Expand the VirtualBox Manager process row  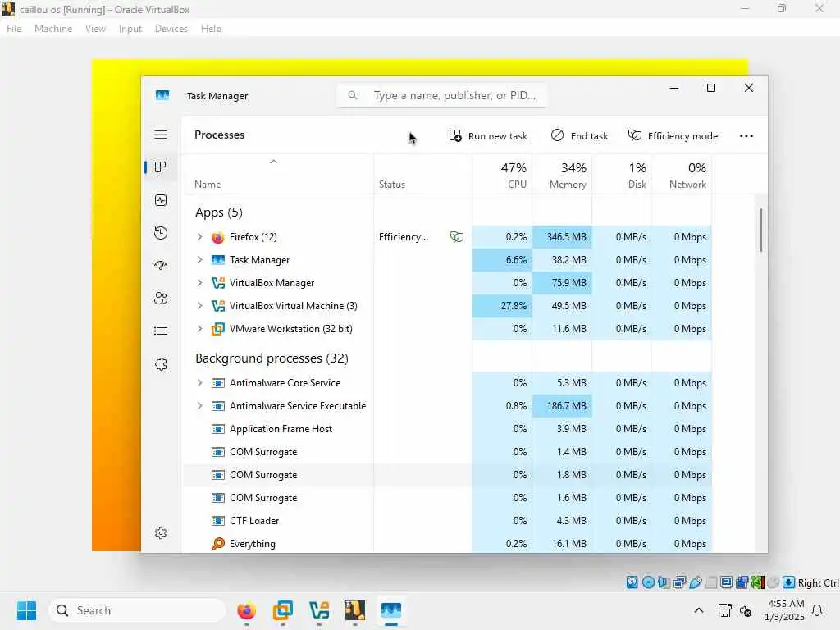[200, 283]
